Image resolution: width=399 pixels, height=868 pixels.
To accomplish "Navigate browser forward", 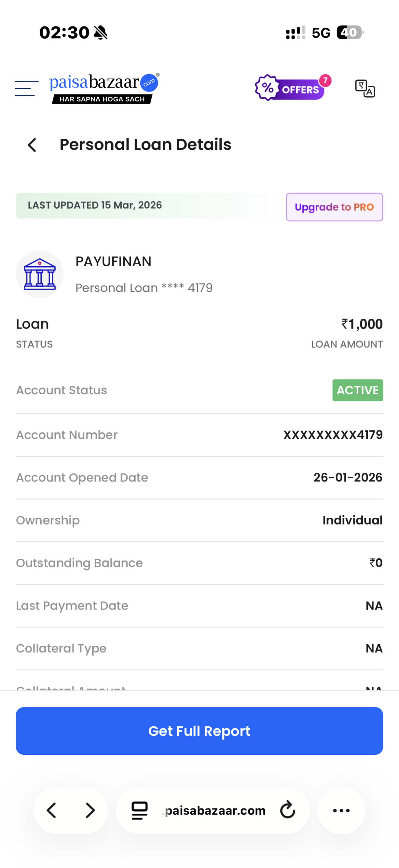I will click(x=90, y=810).
